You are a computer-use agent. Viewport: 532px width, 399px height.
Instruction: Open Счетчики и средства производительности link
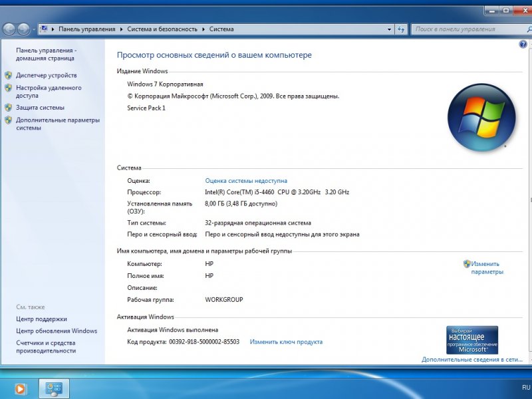point(46,346)
